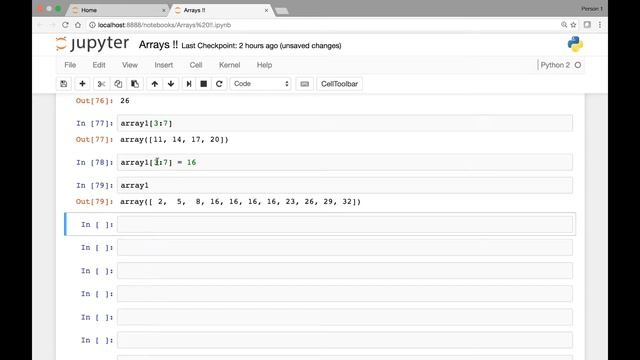Open a new browser tab

(282, 11)
